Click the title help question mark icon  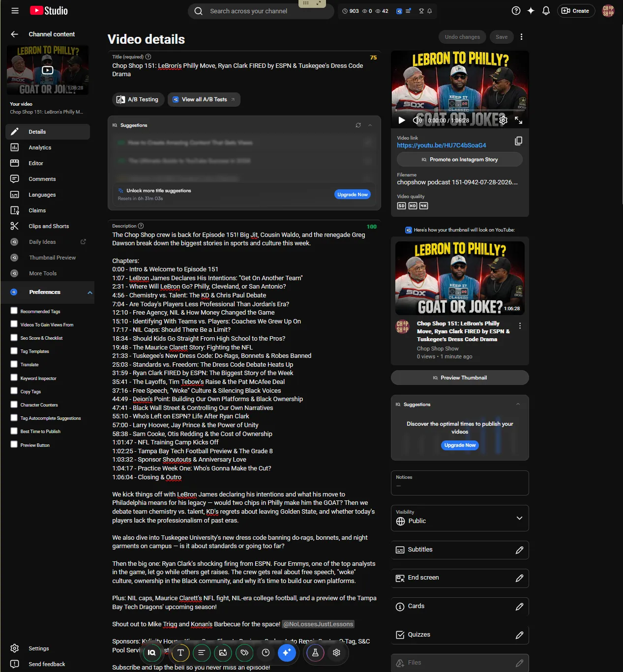click(x=148, y=57)
